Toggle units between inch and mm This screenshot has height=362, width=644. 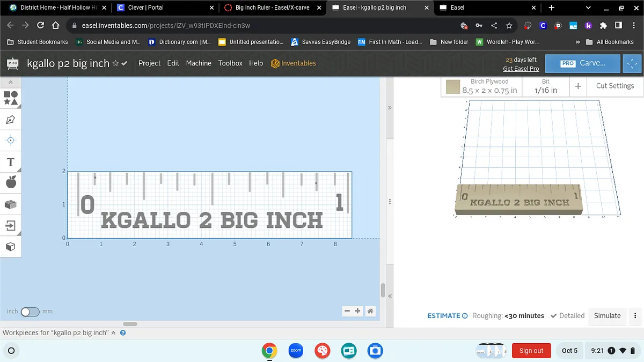coord(30,312)
